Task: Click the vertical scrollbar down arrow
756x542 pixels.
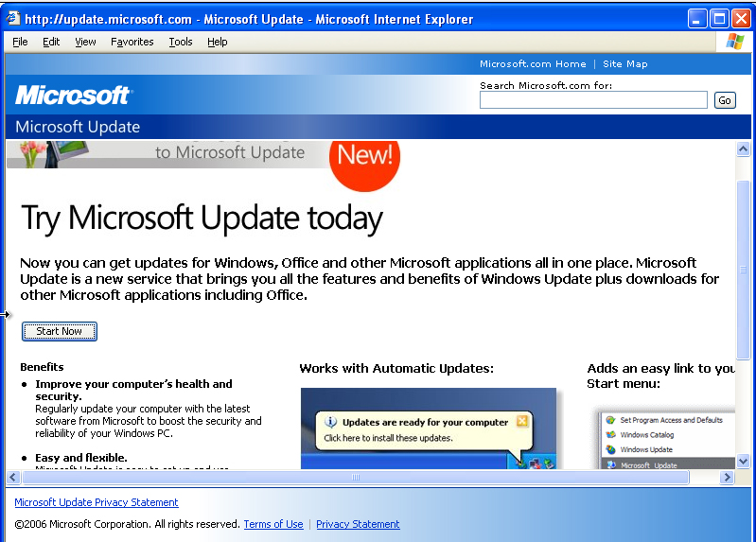Action: [x=743, y=461]
